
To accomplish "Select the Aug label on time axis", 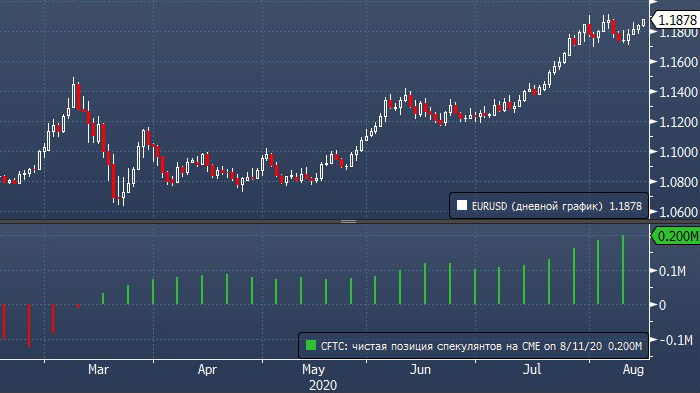I will [x=633, y=370].
